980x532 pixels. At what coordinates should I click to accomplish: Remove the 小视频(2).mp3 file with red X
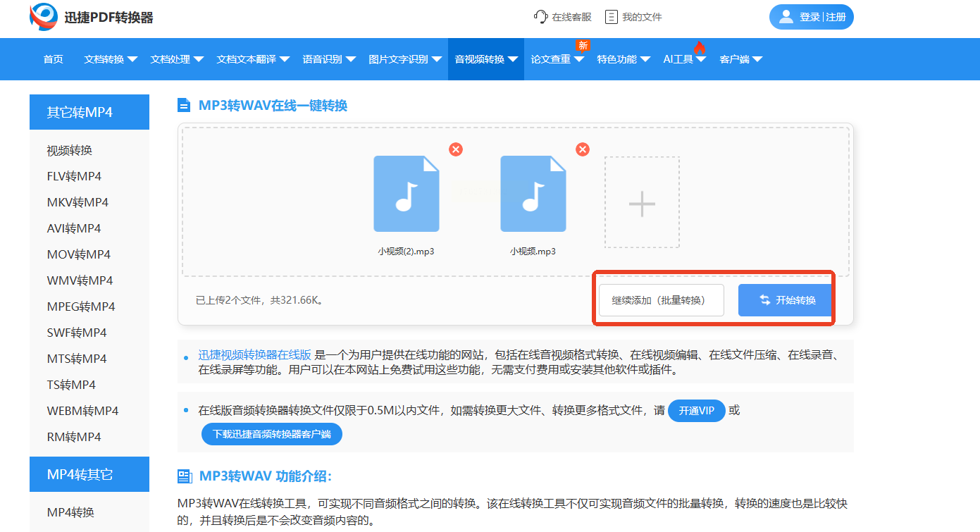point(456,149)
